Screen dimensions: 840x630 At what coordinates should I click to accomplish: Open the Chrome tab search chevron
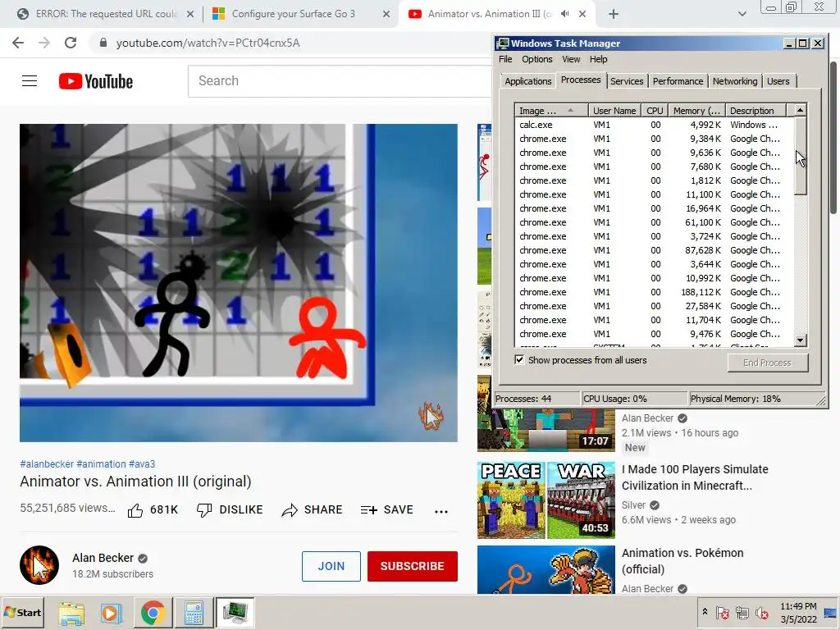pyautogui.click(x=742, y=14)
